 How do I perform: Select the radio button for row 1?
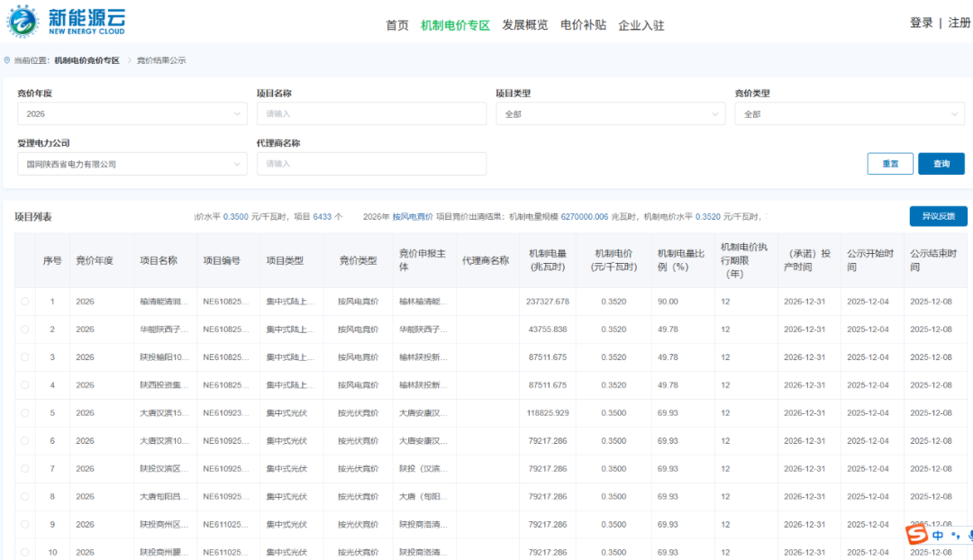pos(25,302)
